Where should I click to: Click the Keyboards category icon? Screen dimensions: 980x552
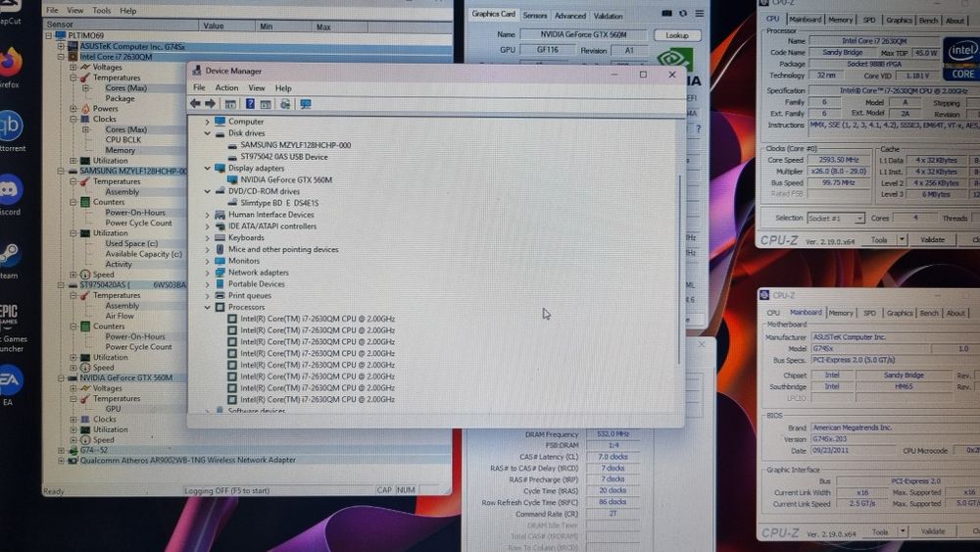coord(220,238)
